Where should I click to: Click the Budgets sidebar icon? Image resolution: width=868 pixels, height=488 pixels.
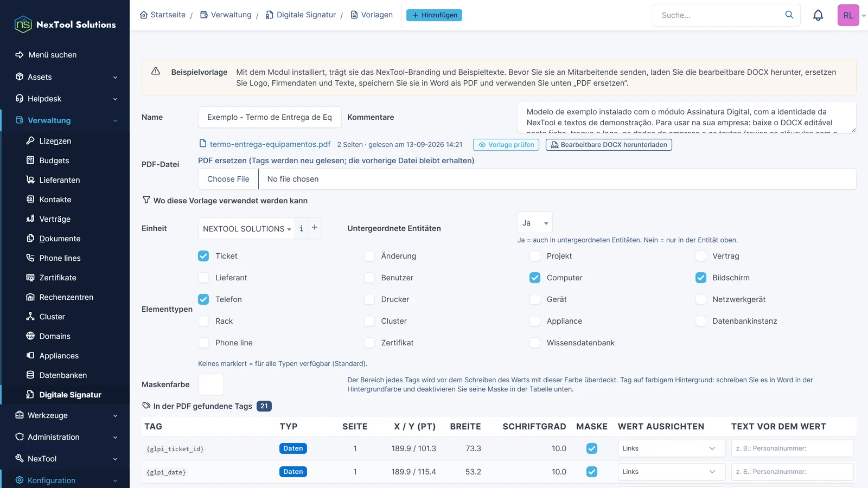pos(30,160)
